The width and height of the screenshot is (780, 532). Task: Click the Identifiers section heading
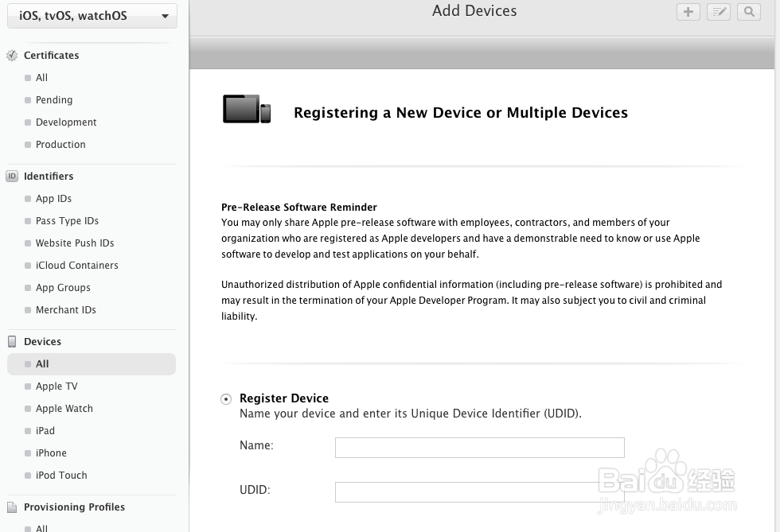[x=49, y=176]
